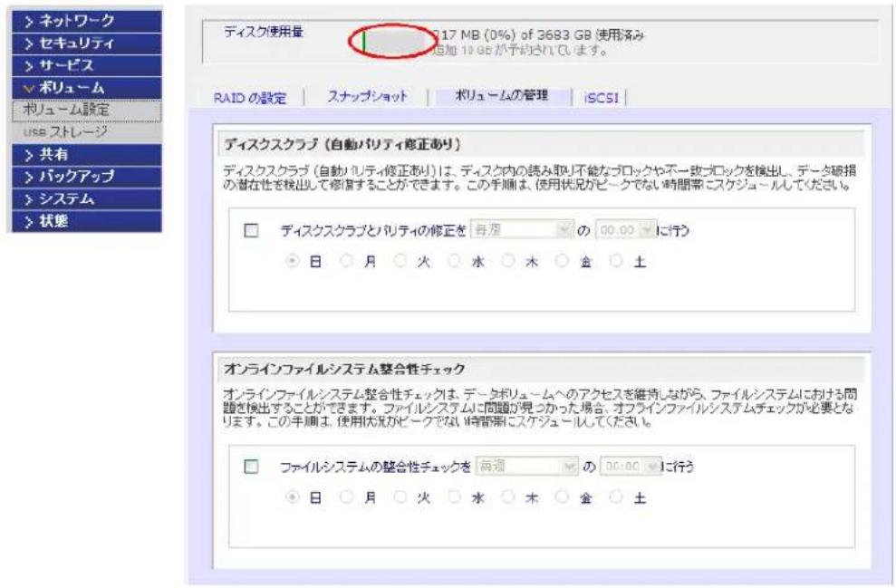
Task: Open the filesystem check time dropdown
Action: (x=632, y=467)
